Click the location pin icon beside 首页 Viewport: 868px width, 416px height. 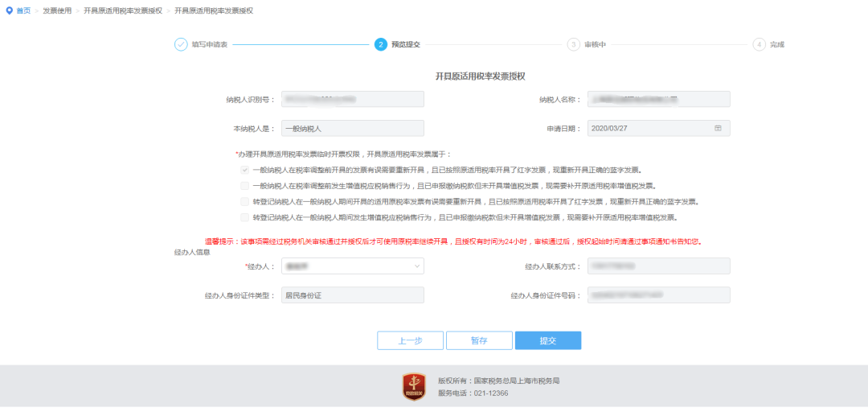(x=9, y=10)
